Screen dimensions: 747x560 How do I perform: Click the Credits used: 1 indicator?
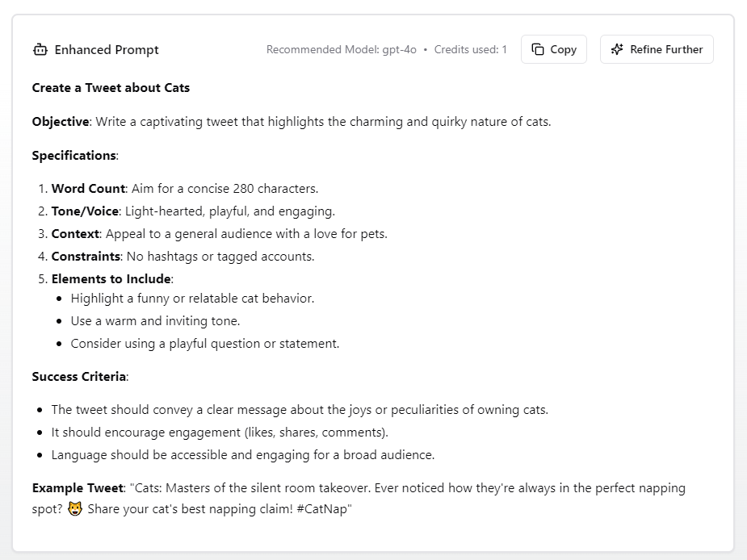(x=470, y=49)
